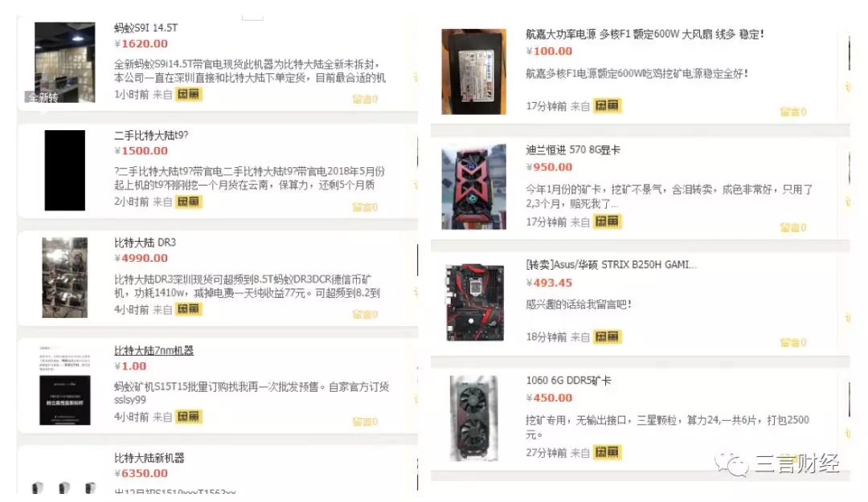Open the dual-fan GPU thumbnail for 1060 6G
The image size is (868, 502).
[474, 418]
